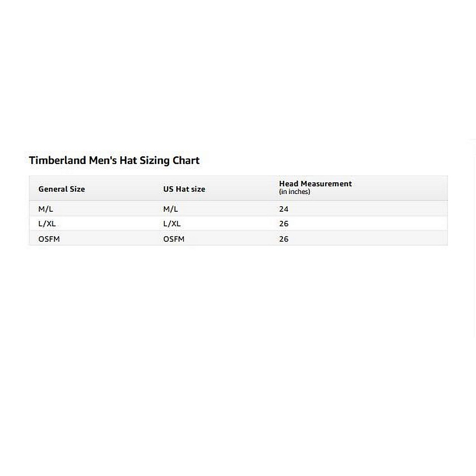Click the '(in inches)' subtitle text
Image resolution: width=476 pixels, height=476 pixels.
[294, 192]
